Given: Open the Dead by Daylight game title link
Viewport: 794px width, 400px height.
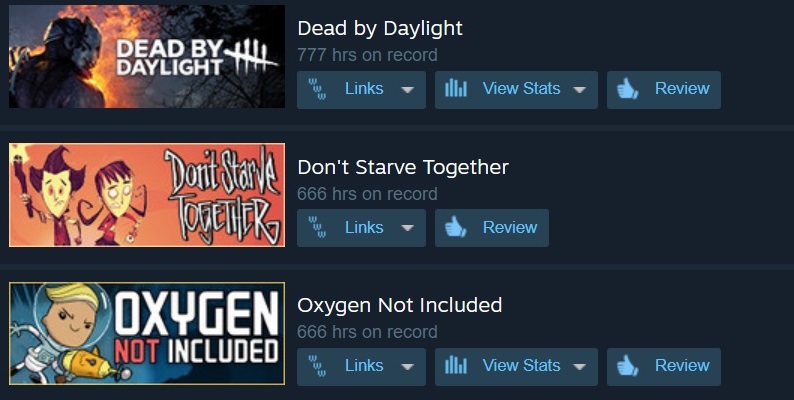Looking at the screenshot, I should tap(380, 29).
